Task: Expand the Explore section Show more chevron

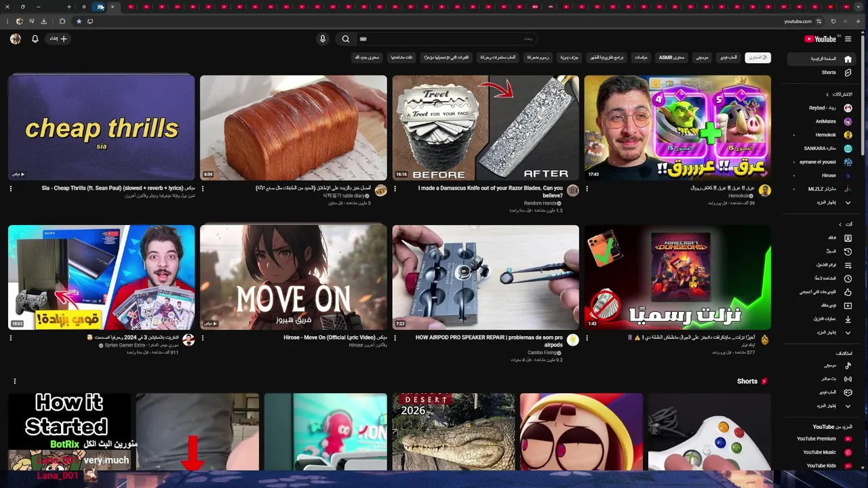Action: [848, 406]
